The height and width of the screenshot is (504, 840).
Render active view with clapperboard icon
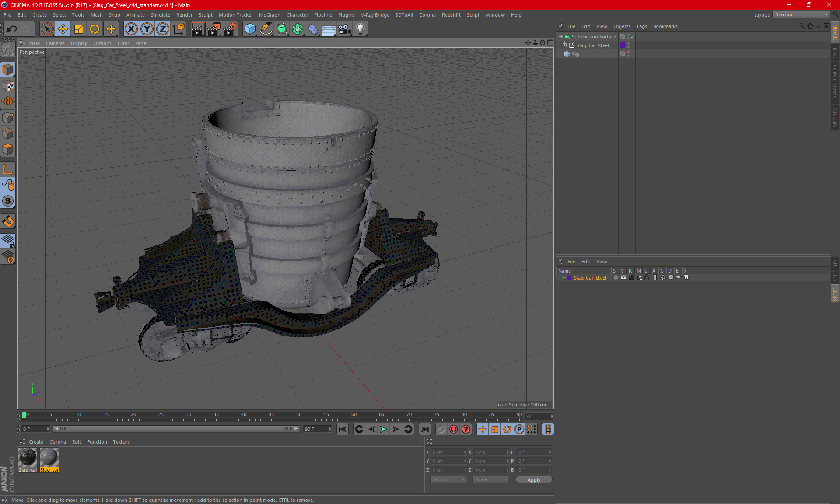click(x=198, y=29)
